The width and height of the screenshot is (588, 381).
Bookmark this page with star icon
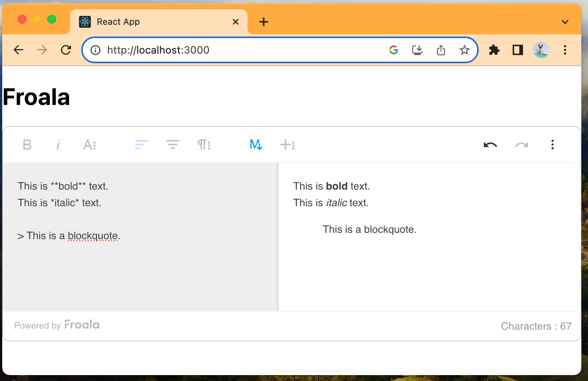465,50
